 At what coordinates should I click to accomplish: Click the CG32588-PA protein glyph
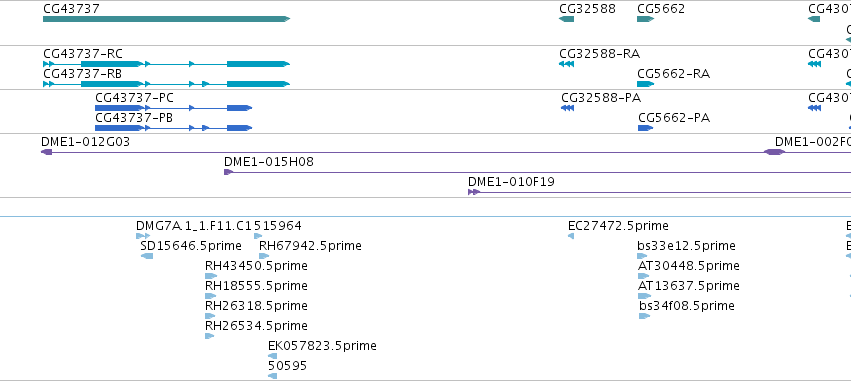[567, 108]
